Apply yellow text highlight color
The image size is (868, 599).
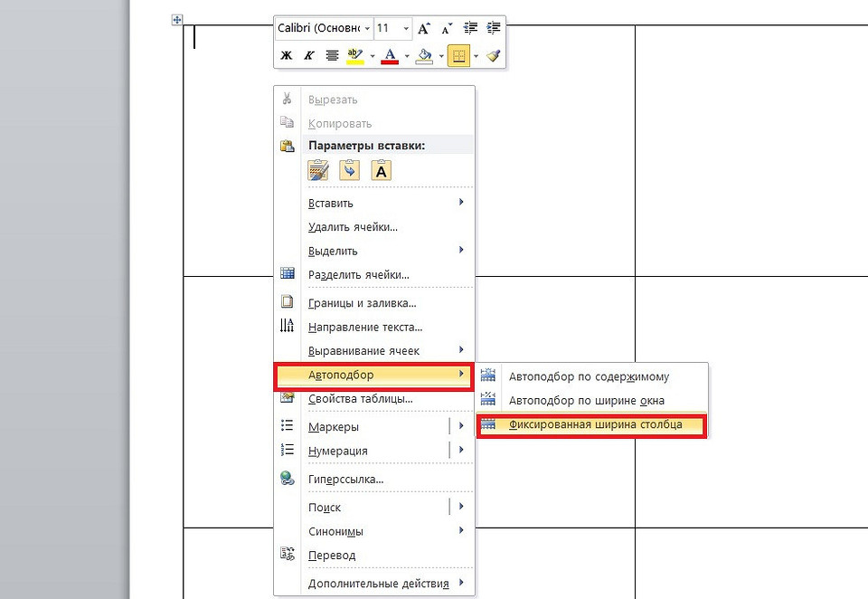click(x=354, y=56)
